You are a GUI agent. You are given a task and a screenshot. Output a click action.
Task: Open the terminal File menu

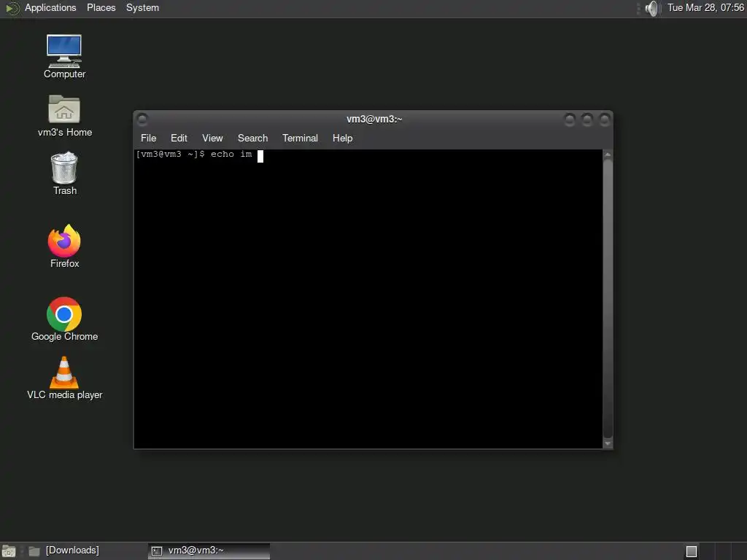tap(148, 138)
